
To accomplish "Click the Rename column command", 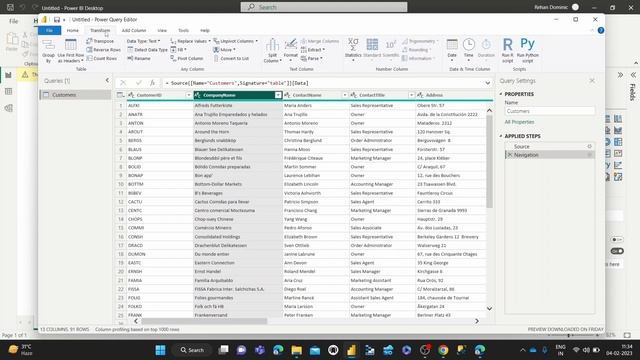I will point(139,58).
